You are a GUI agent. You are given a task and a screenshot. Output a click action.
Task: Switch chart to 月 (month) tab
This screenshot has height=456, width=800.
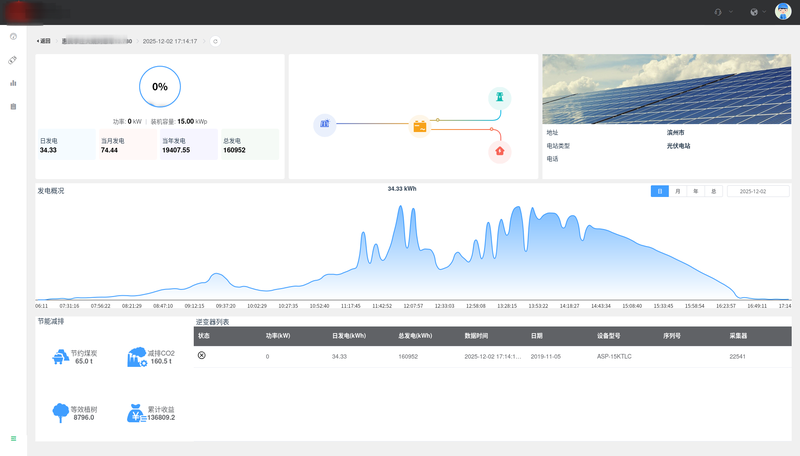[x=678, y=190]
